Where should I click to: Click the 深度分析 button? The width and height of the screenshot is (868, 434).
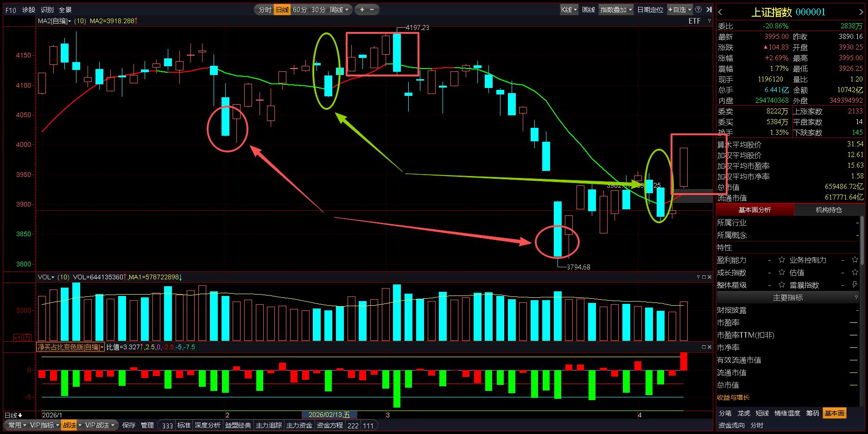point(207,425)
